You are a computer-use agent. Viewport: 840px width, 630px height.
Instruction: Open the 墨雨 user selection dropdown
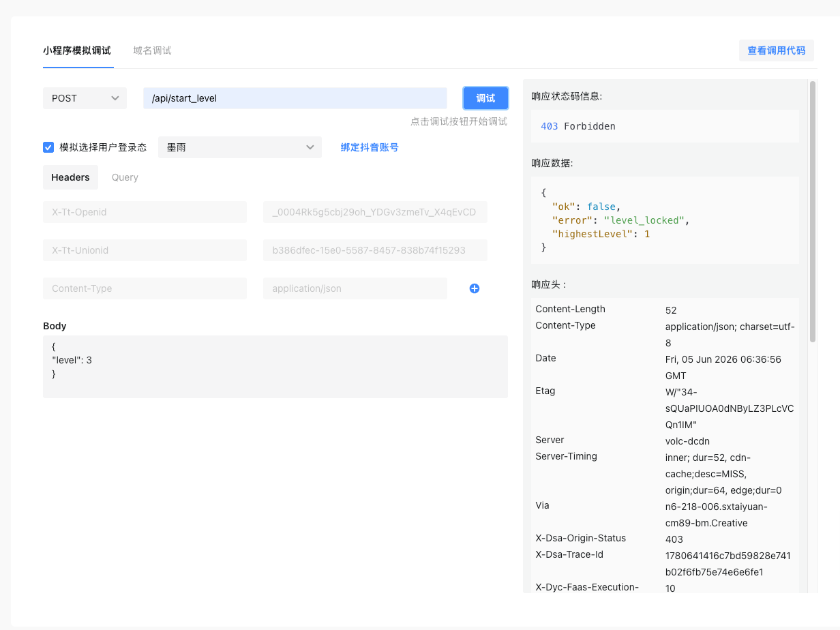240,147
